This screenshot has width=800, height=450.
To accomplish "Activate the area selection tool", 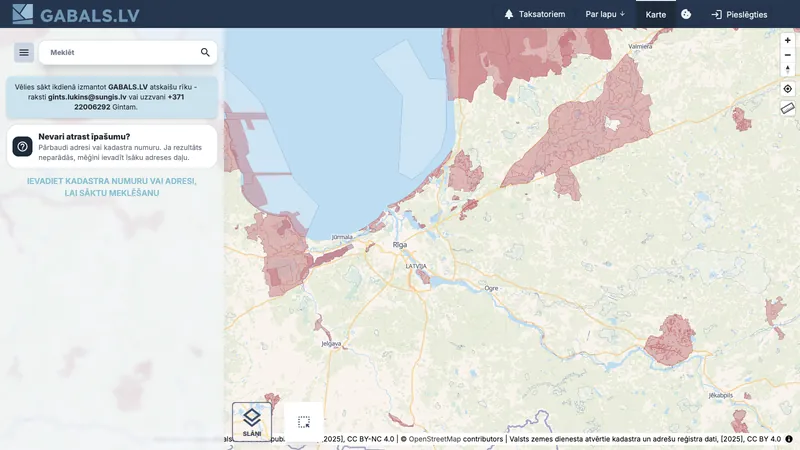I will 304,422.
